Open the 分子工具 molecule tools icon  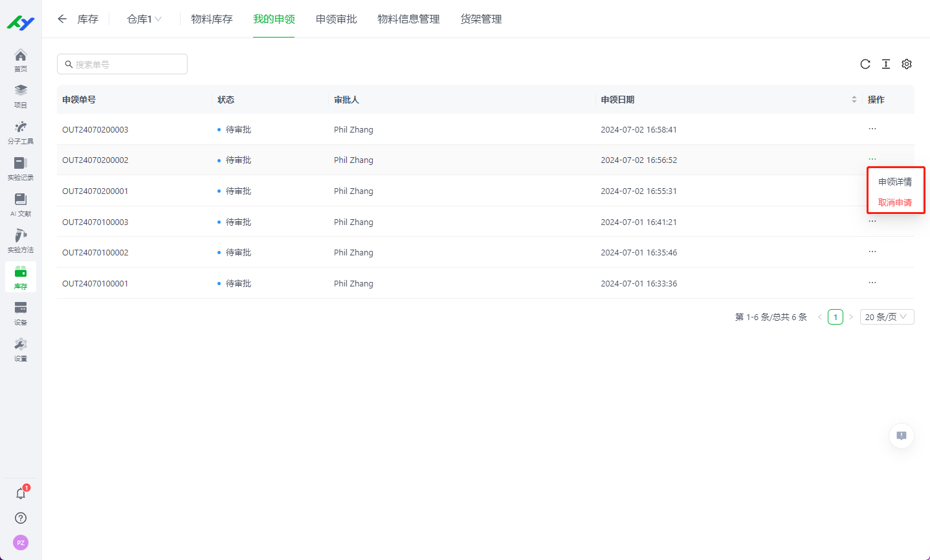pos(21,132)
